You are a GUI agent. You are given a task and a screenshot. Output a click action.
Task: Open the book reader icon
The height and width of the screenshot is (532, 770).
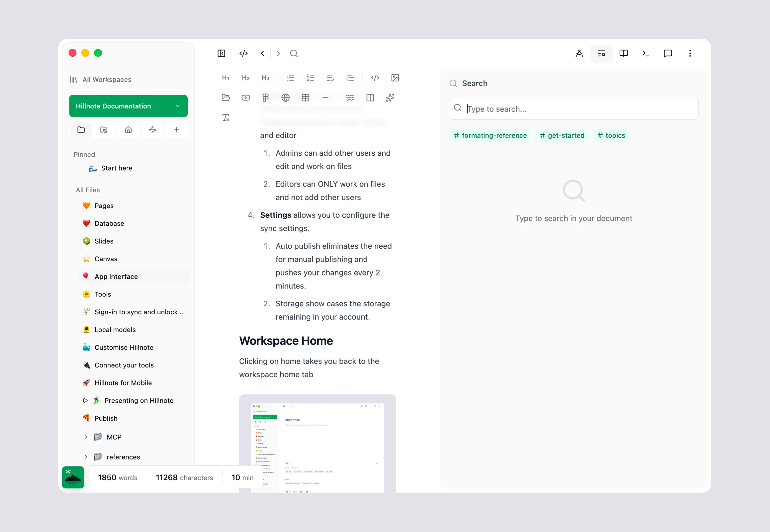623,53
